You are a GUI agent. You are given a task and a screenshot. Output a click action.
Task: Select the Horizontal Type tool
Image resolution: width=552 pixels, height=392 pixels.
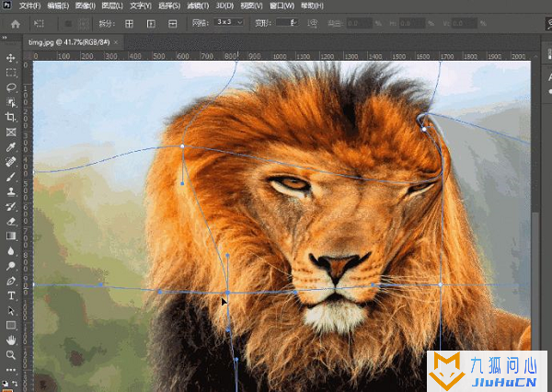click(x=11, y=295)
